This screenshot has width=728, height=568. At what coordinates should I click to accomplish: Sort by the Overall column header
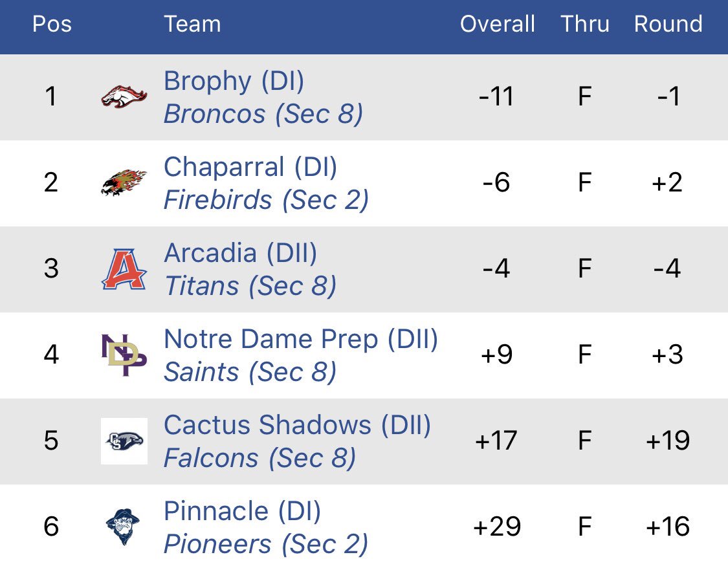(x=497, y=24)
